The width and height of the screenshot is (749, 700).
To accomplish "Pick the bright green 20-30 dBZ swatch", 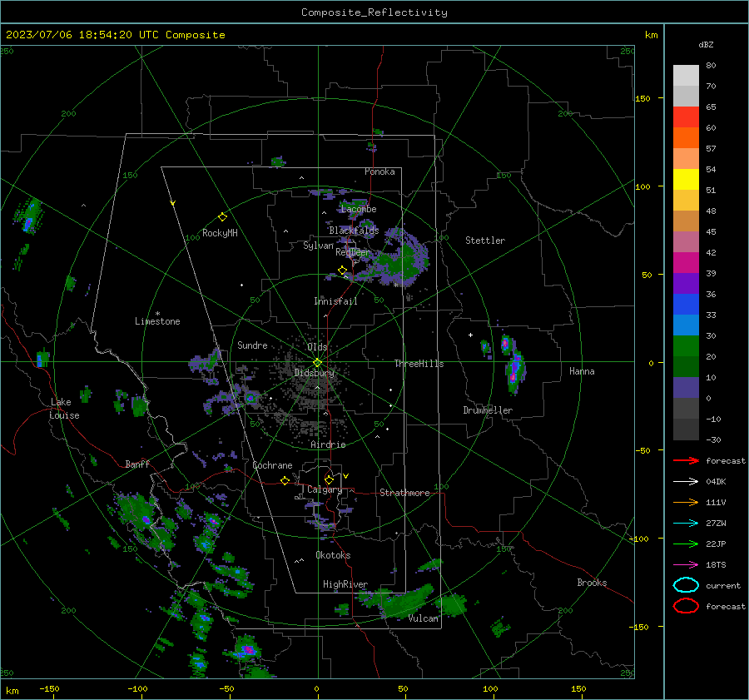I will pyautogui.click(x=686, y=346).
